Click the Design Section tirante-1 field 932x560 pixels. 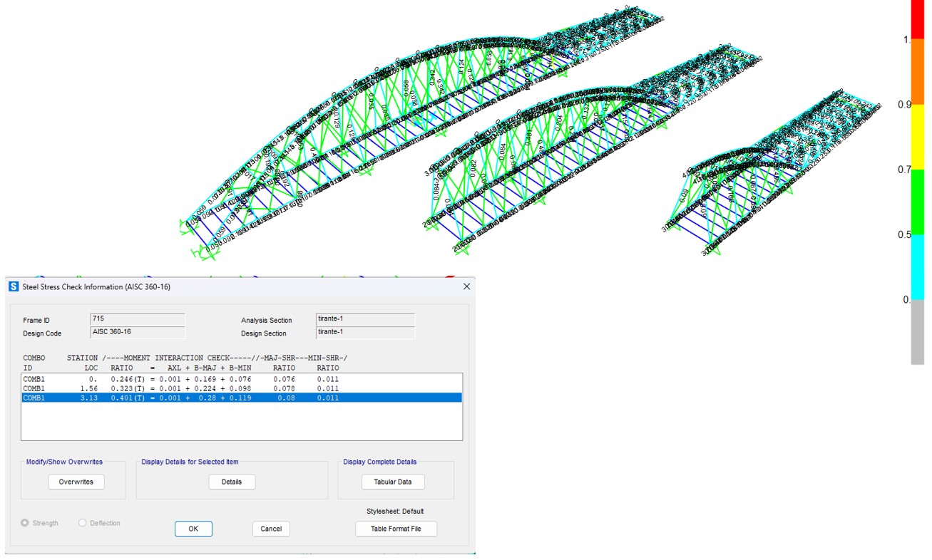pos(364,332)
